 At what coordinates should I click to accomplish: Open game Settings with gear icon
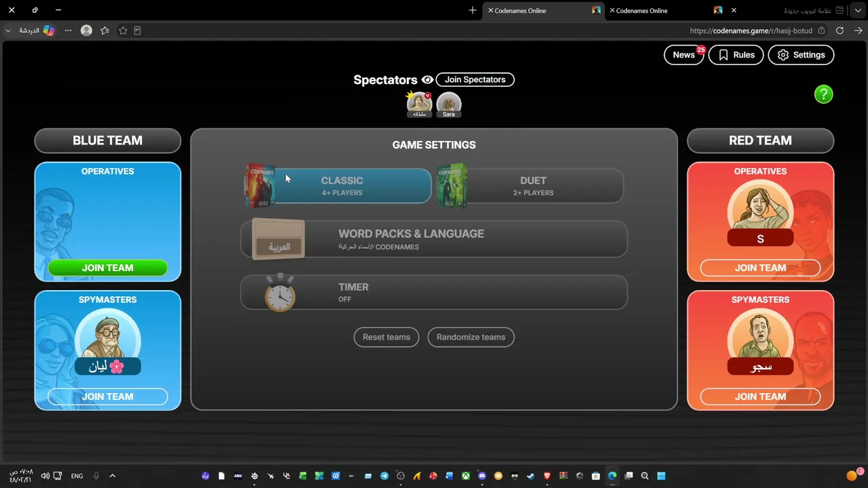tap(801, 55)
